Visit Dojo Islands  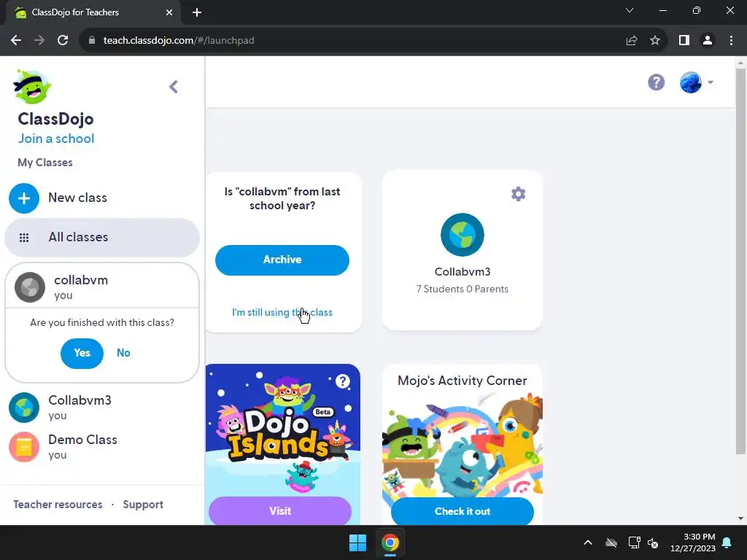(280, 511)
